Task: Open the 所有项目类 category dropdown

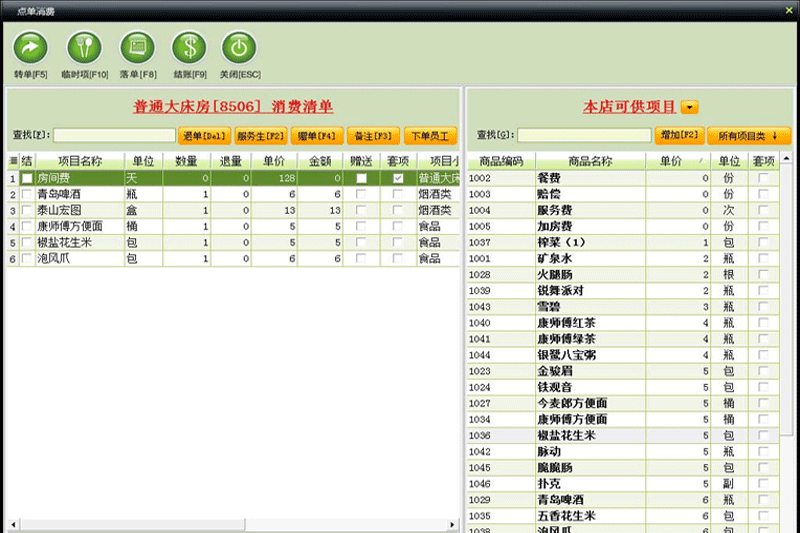Action: (748, 136)
